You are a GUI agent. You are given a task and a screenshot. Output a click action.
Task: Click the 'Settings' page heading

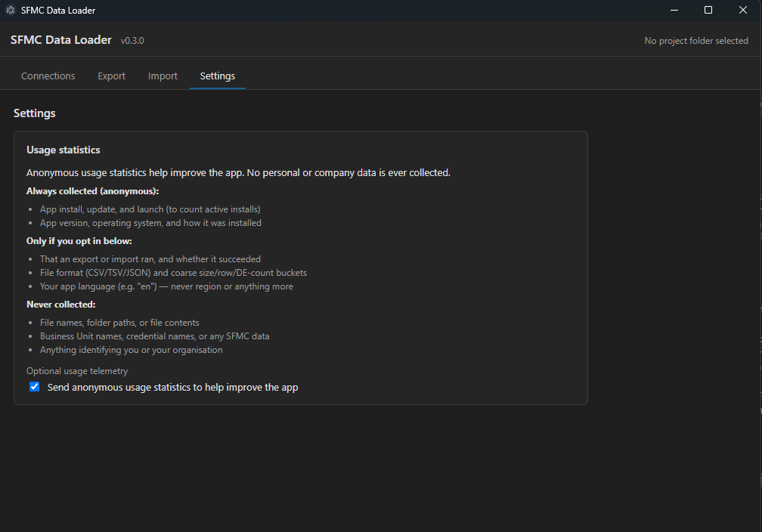coord(35,113)
